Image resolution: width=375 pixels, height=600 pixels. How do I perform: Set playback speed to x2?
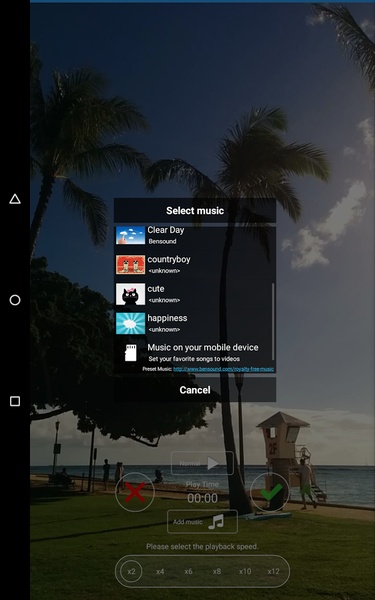click(131, 571)
